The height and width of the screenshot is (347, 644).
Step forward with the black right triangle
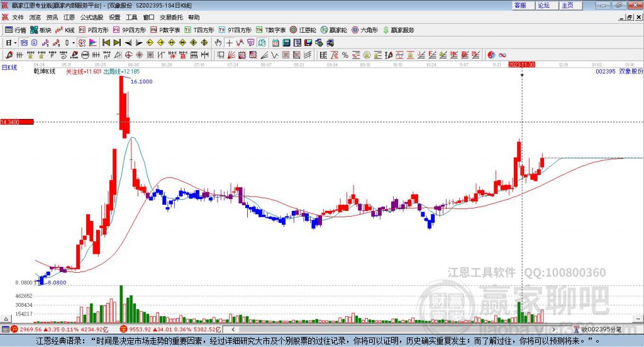pos(139,43)
